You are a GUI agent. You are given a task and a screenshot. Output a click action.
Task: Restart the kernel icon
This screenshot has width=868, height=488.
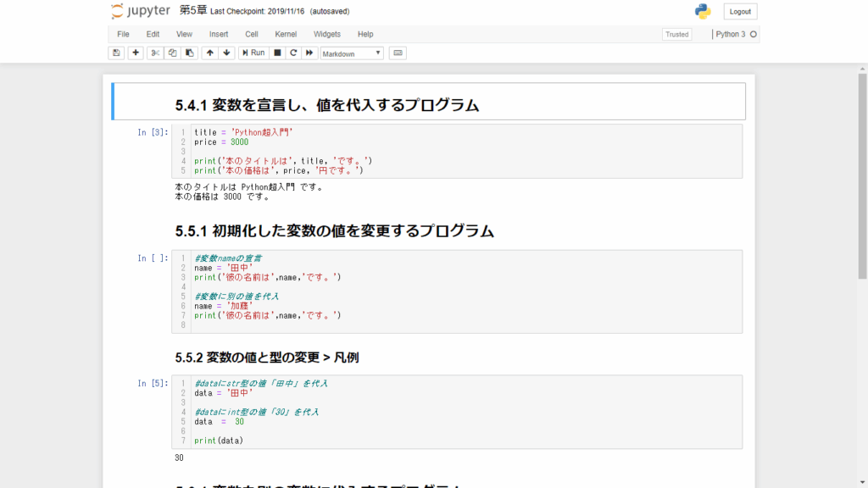293,53
